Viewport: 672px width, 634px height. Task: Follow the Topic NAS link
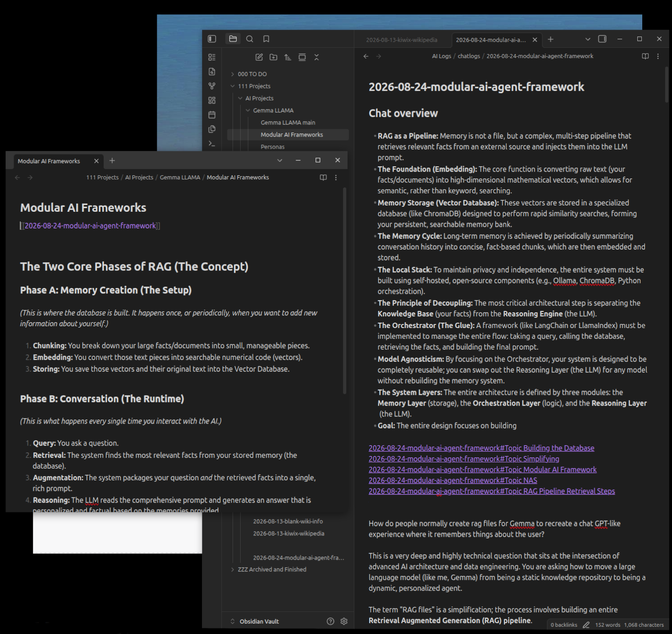(453, 480)
